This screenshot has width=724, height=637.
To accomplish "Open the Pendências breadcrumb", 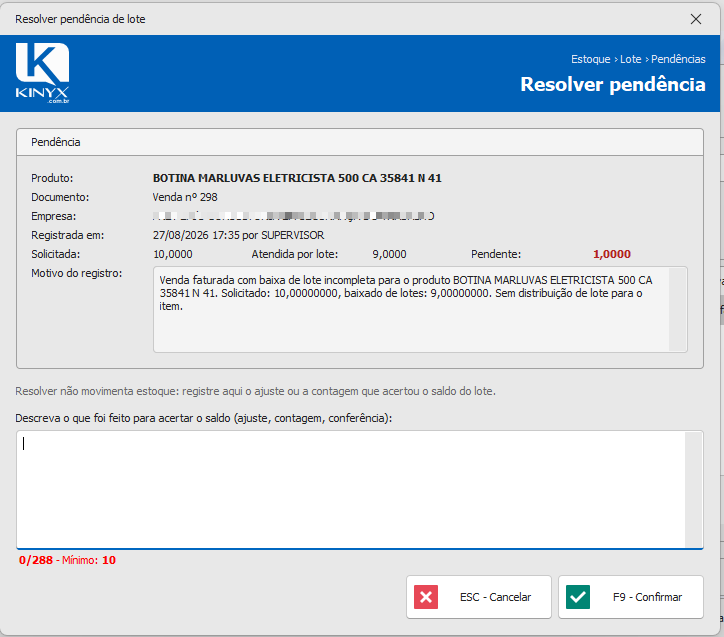I will tap(678, 59).
